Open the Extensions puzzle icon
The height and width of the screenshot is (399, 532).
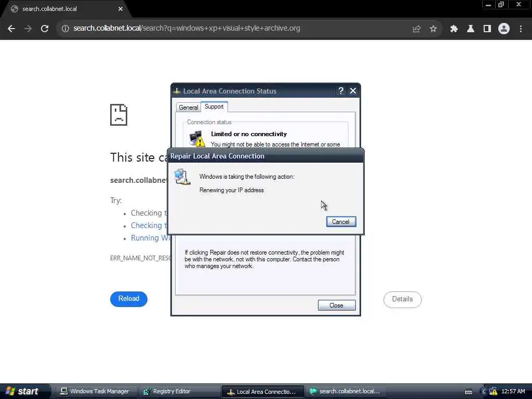(454, 29)
